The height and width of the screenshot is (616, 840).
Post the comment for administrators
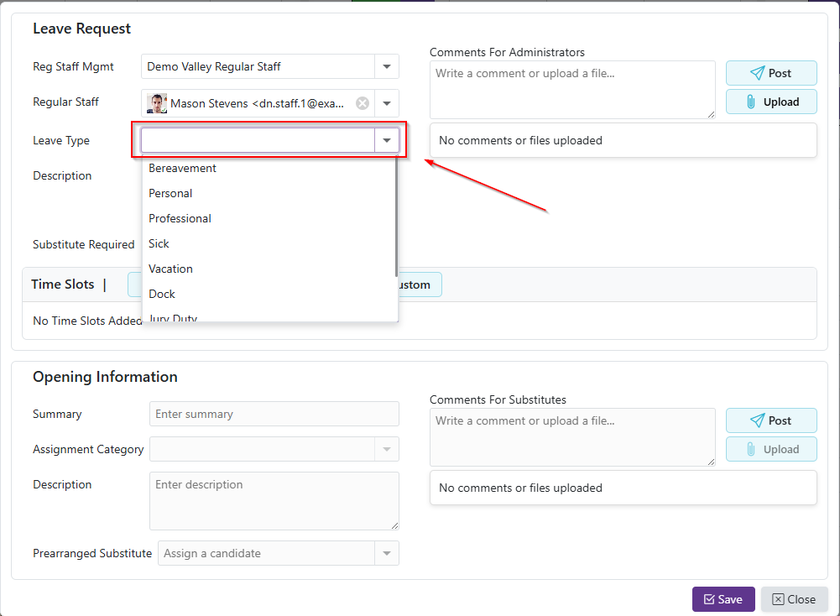(x=770, y=73)
